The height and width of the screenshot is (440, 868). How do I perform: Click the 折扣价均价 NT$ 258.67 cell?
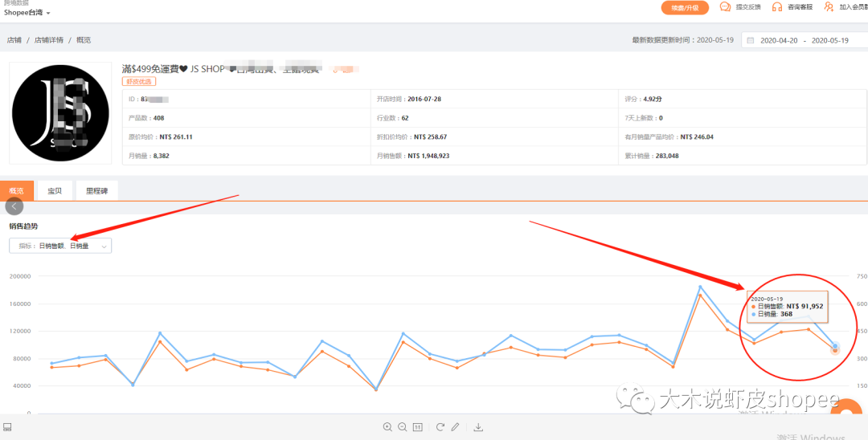(x=494, y=136)
